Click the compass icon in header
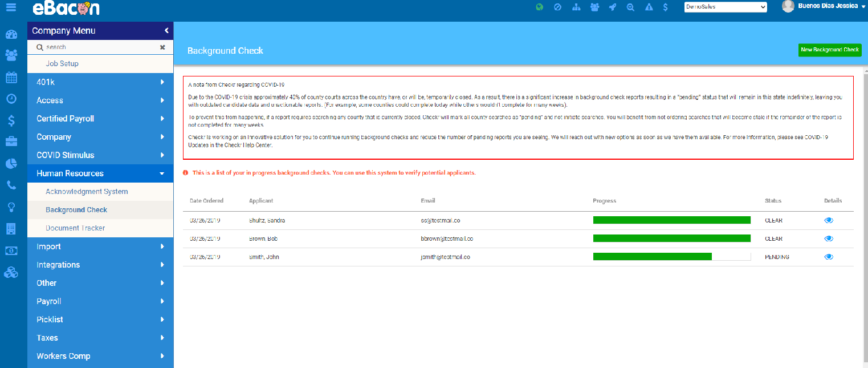The image size is (868, 368). 558,7
